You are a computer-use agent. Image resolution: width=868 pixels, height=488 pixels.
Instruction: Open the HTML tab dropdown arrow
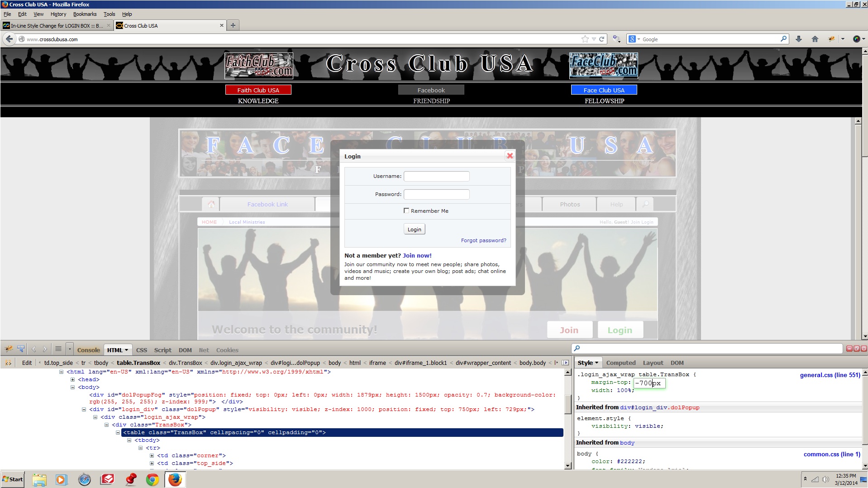coord(126,350)
